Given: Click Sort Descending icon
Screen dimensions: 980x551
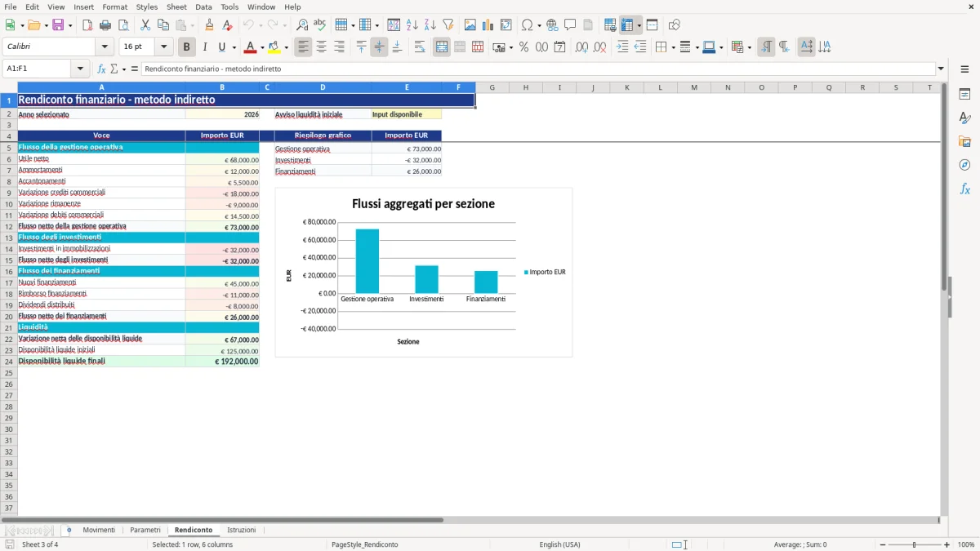Looking at the screenshot, I should (x=430, y=25).
